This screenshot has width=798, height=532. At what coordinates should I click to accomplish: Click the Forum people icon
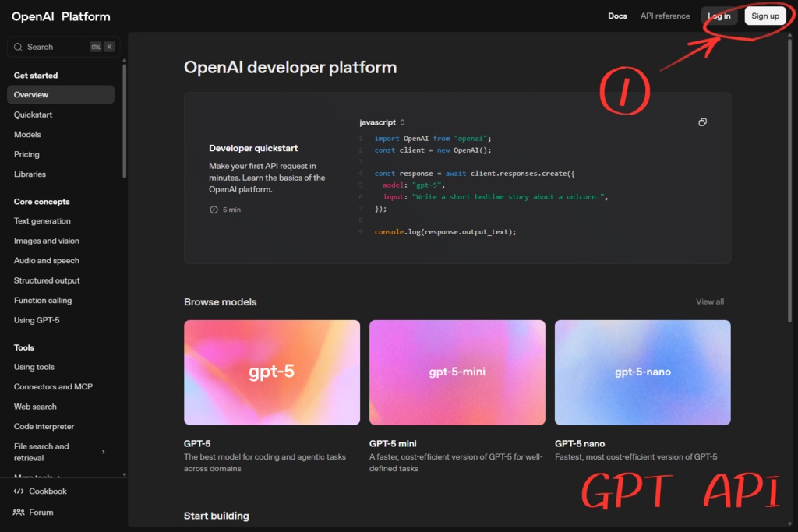tap(19, 513)
